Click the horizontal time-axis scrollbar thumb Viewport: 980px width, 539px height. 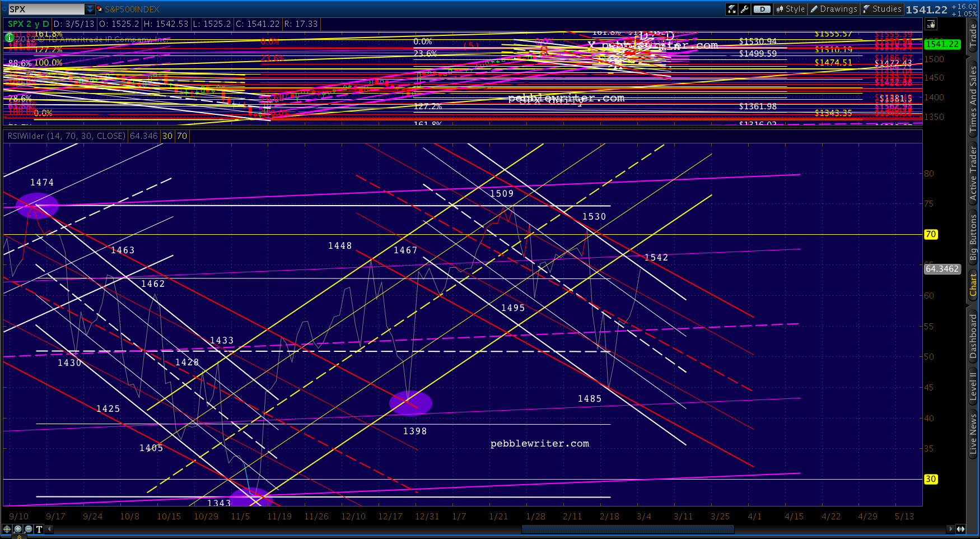(627, 529)
